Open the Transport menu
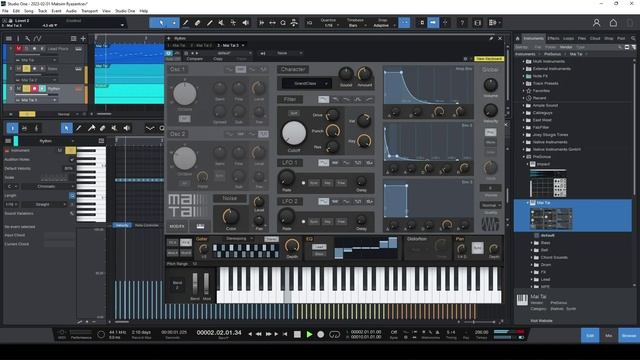Image resolution: width=640 pixels, height=360 pixels. 89,11
